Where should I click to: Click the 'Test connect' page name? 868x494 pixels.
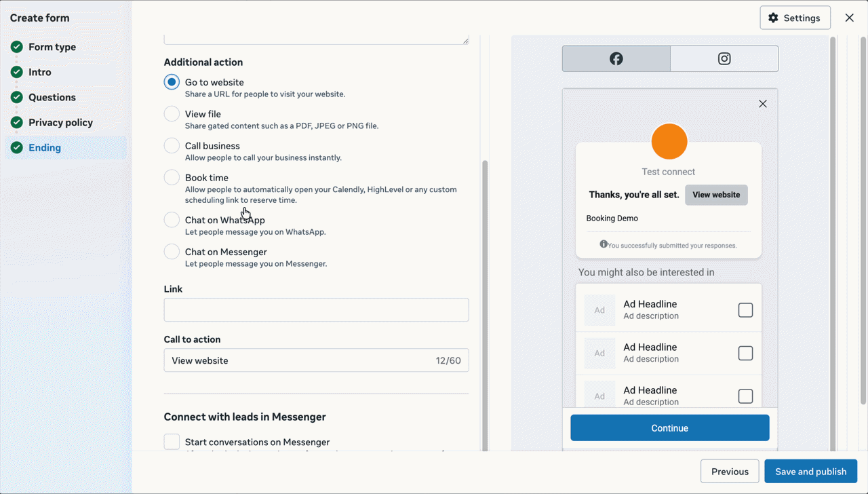point(669,172)
